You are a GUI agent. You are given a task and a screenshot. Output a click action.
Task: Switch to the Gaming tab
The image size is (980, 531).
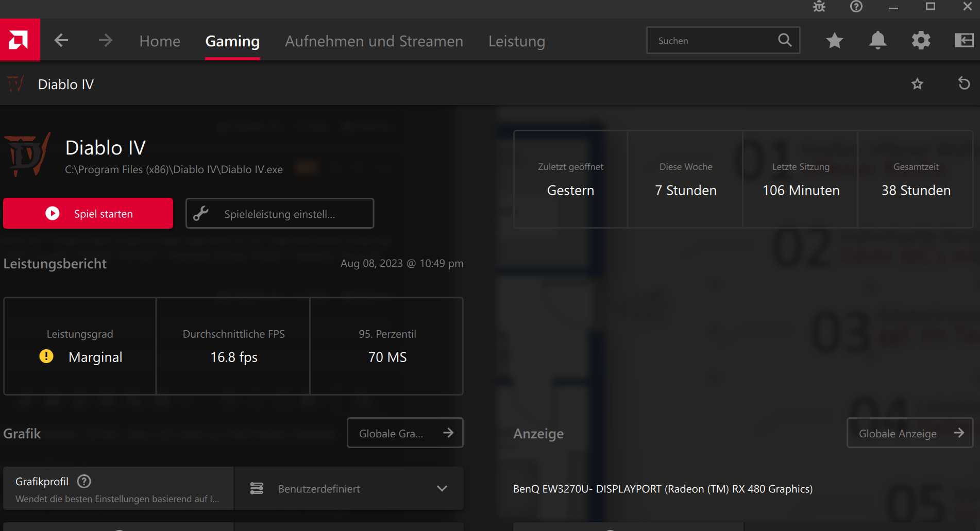point(232,41)
